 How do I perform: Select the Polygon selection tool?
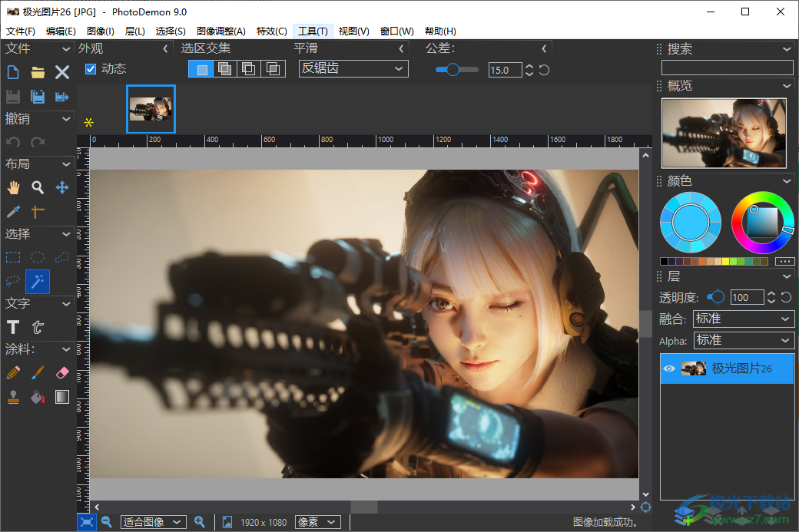point(62,258)
